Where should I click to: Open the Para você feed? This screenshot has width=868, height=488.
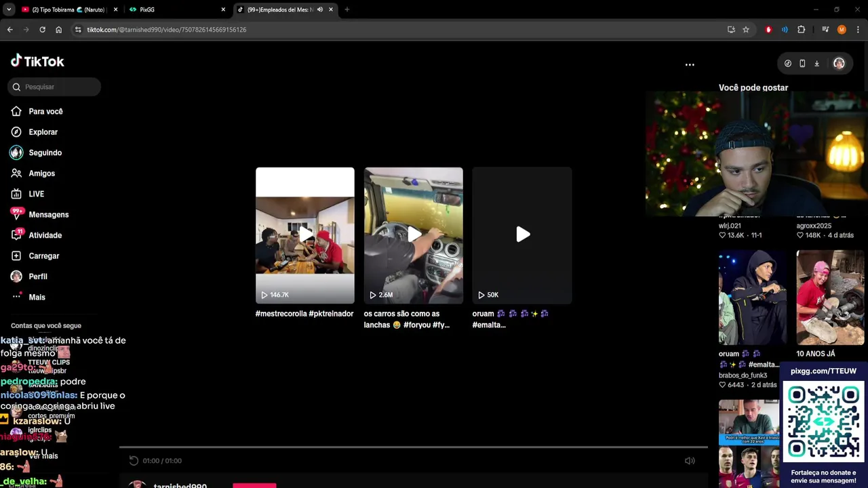[x=45, y=111]
